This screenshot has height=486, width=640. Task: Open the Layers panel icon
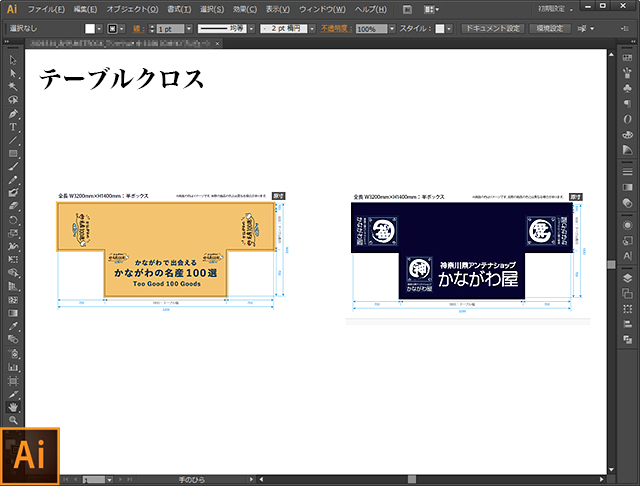(627, 278)
